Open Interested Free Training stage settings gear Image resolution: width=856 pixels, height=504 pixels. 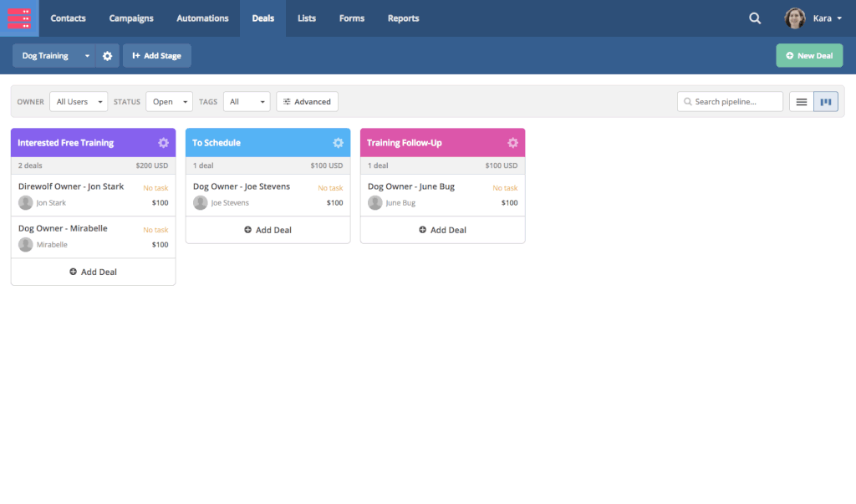[163, 143]
